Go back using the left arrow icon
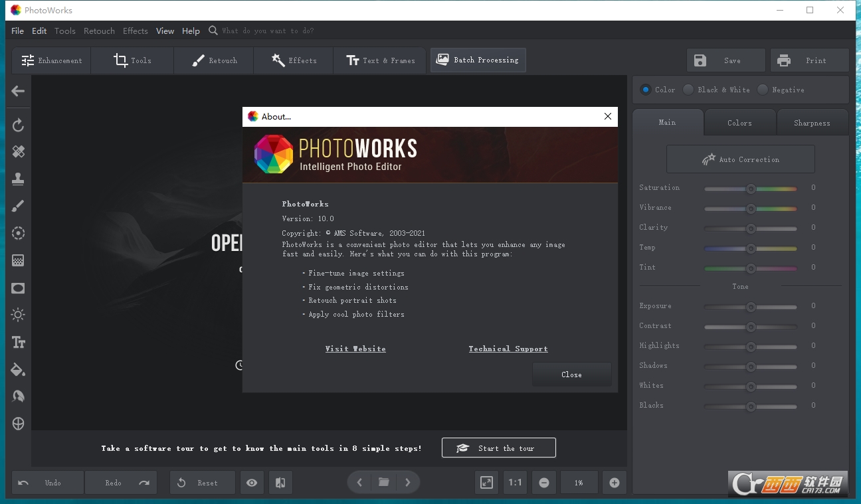The image size is (861, 504). (18, 91)
